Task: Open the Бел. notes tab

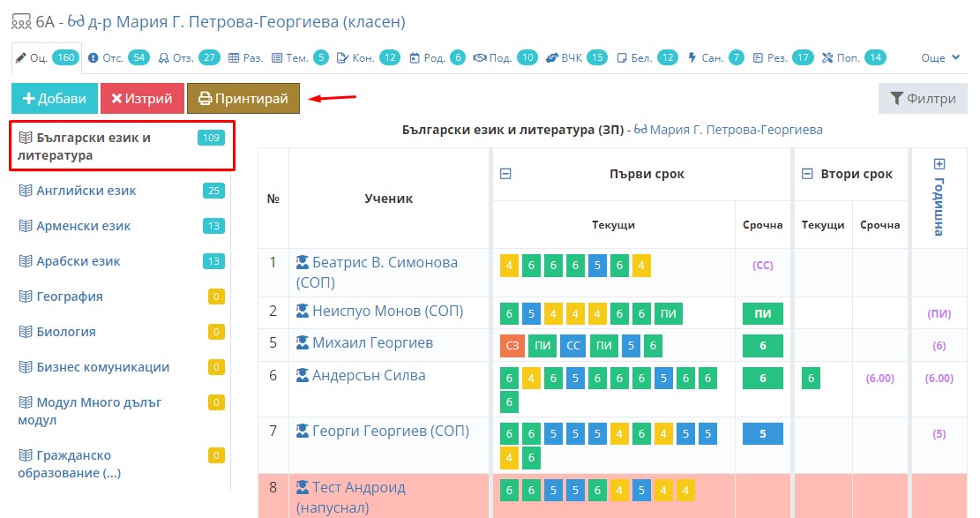Action: pyautogui.click(x=647, y=58)
